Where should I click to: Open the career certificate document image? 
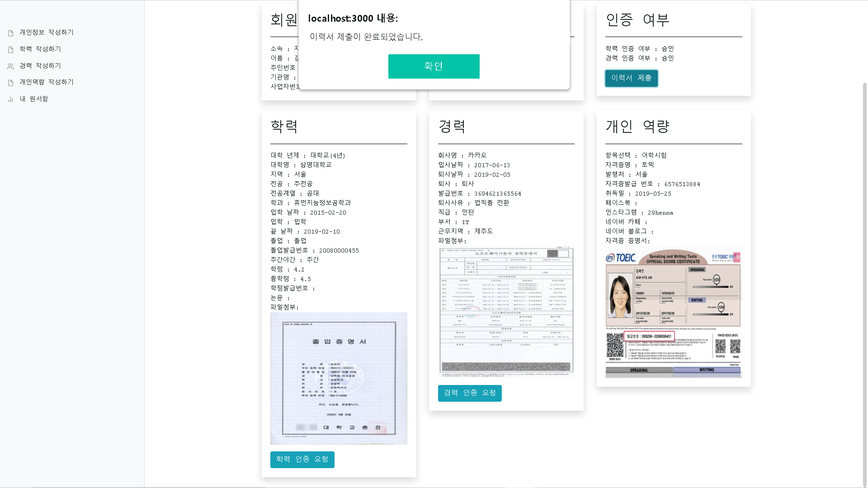[506, 312]
